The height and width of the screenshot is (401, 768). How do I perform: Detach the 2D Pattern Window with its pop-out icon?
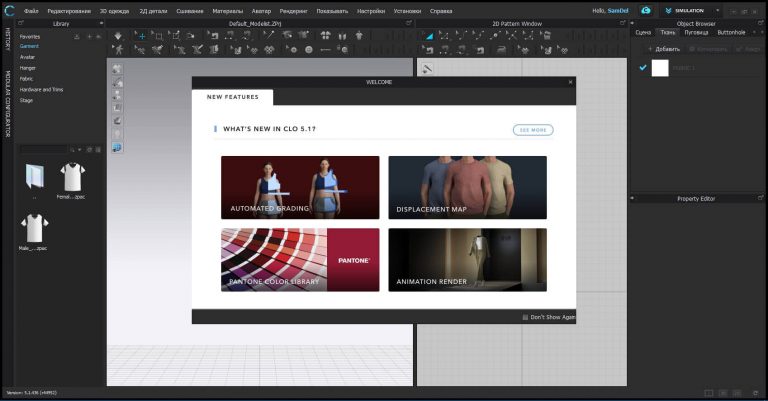[x=623, y=23]
